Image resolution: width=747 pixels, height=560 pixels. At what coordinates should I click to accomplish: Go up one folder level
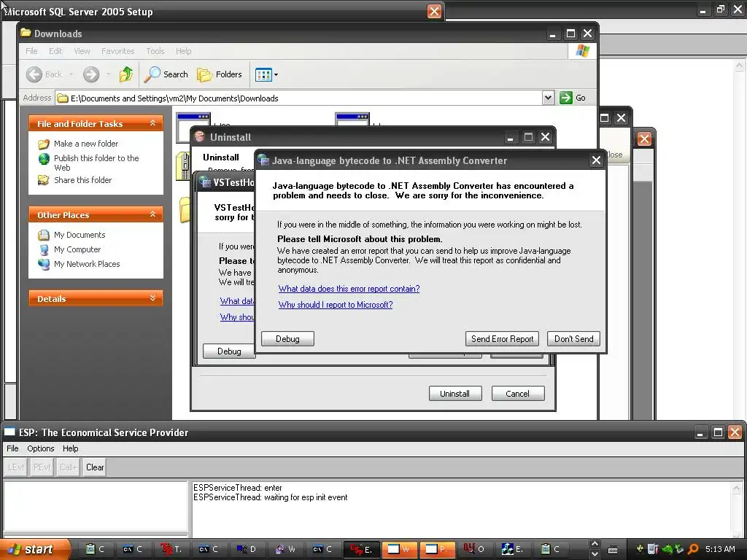pyautogui.click(x=126, y=74)
